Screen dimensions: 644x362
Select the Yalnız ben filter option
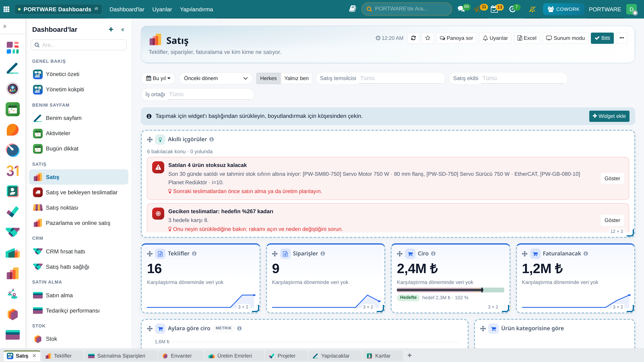pyautogui.click(x=296, y=78)
